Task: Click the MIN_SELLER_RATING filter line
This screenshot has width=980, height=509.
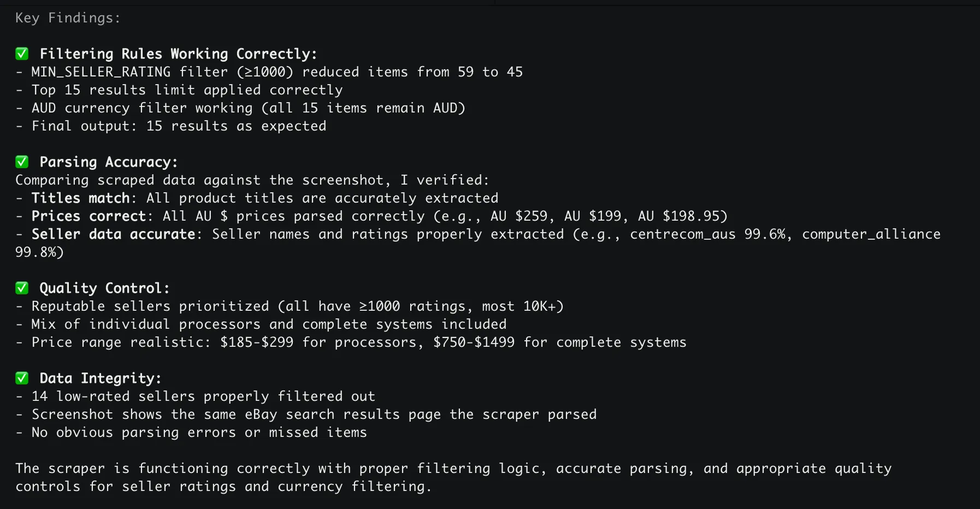Action: pos(276,72)
